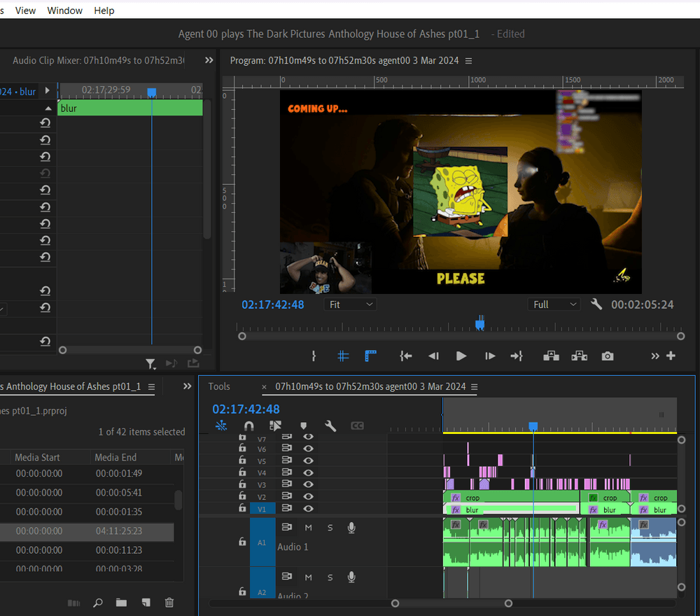Click the New Bin folder icon
700x616 pixels.
121,603
